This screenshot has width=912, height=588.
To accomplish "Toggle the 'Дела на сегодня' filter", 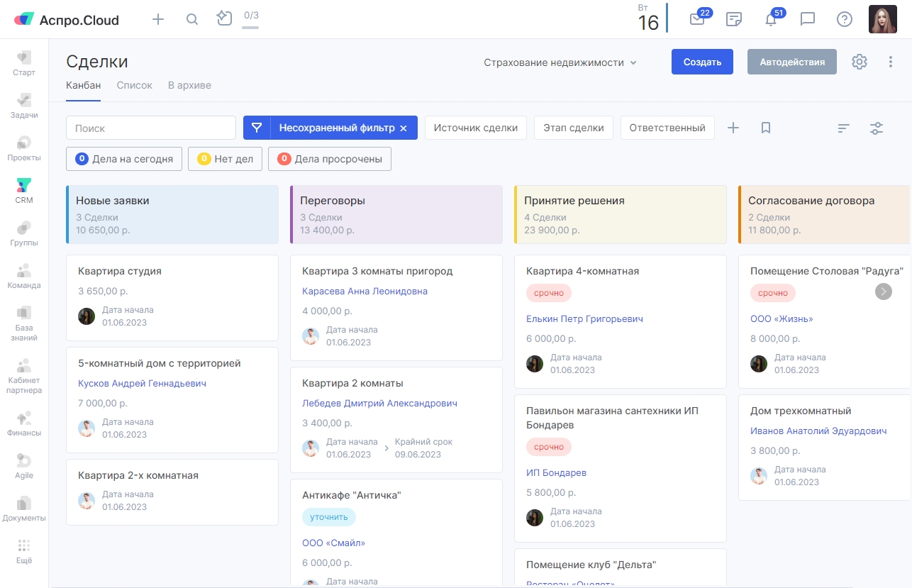I will coord(124,159).
